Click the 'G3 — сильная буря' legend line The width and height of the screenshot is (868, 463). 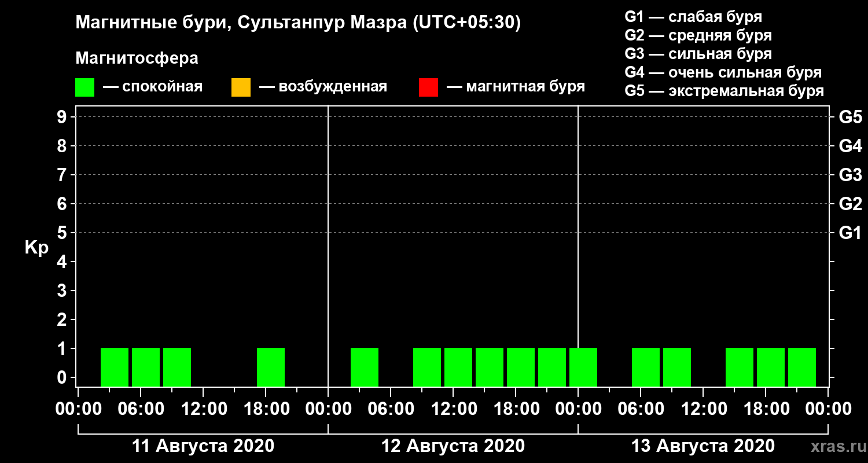[698, 54]
